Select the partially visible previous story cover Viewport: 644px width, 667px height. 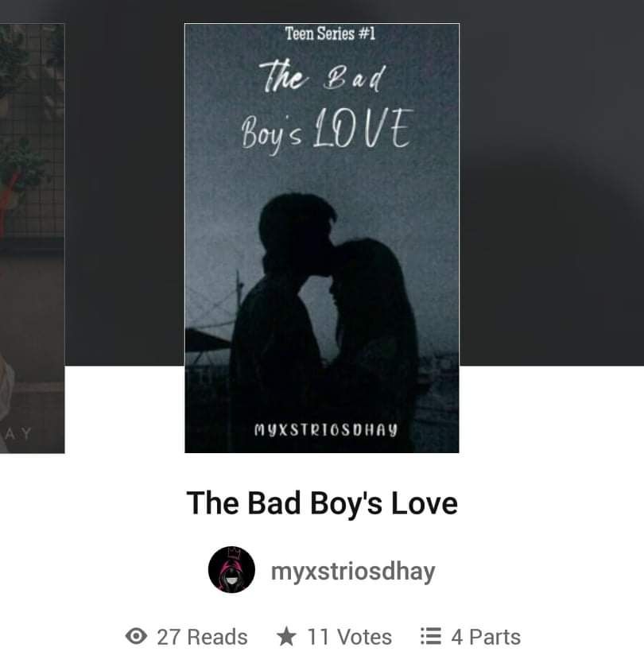click(x=32, y=238)
